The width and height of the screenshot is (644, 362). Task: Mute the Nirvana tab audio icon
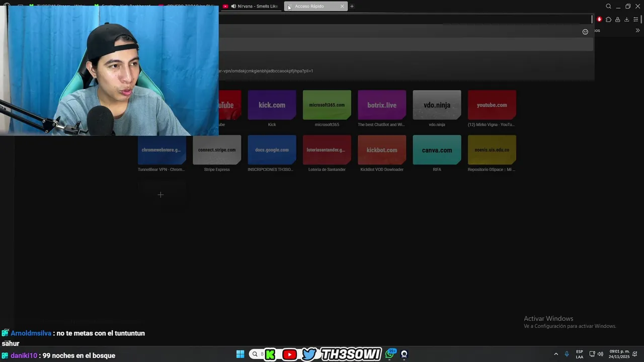[x=233, y=6]
